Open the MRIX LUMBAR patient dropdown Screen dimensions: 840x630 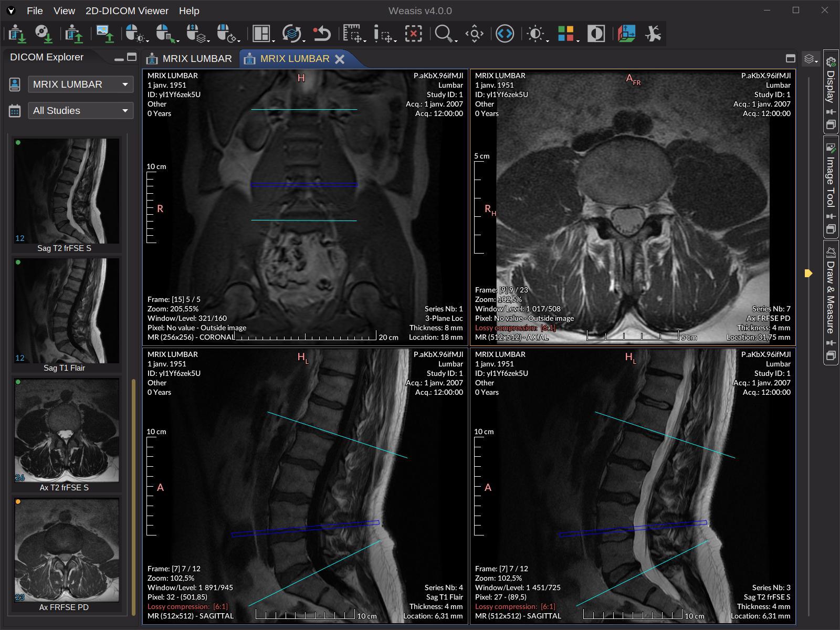coord(80,84)
